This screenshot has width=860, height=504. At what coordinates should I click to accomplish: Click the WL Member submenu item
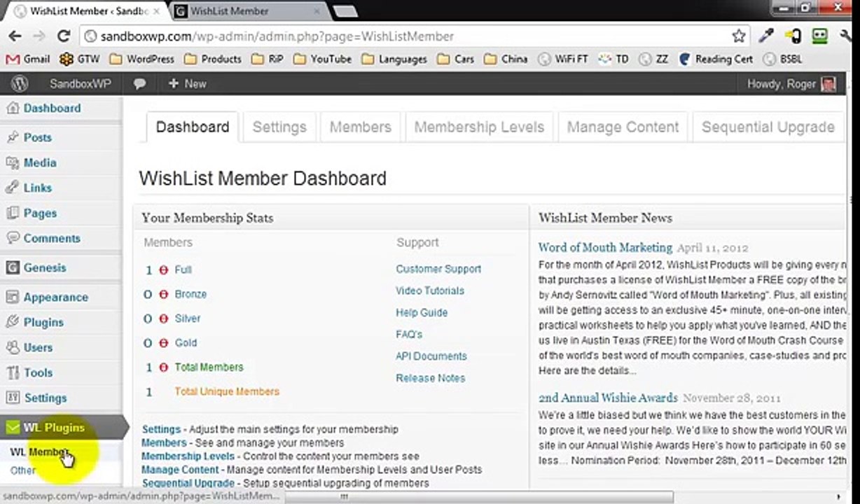pos(40,452)
